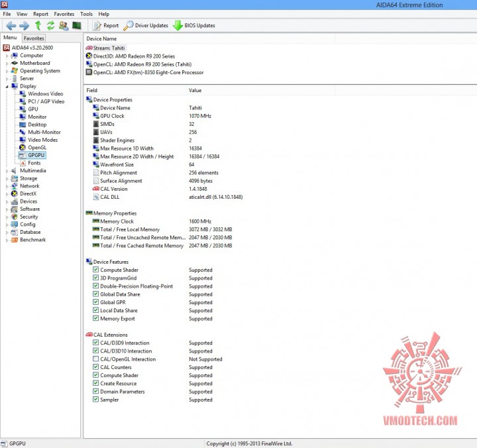Click the Back arrow toolbar icon

pyautogui.click(x=11, y=26)
